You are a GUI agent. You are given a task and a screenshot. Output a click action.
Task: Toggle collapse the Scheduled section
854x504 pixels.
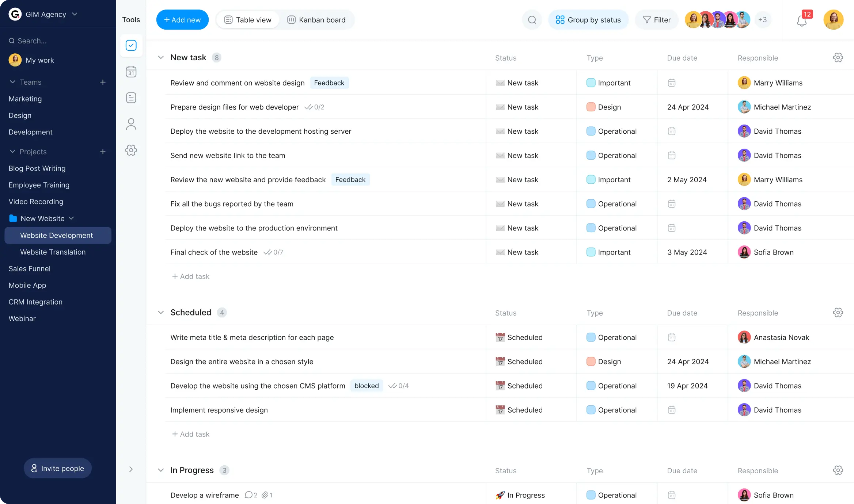tap(160, 312)
